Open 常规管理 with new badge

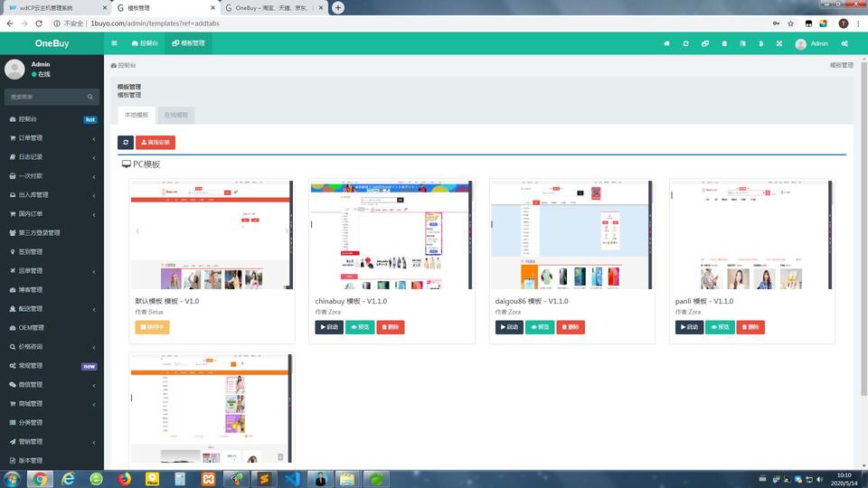coord(52,366)
